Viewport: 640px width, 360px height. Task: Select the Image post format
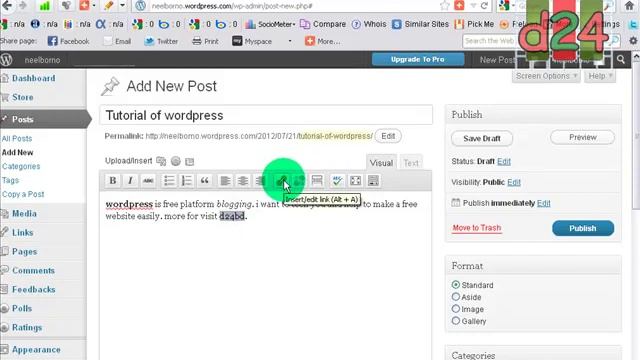[x=456, y=309]
